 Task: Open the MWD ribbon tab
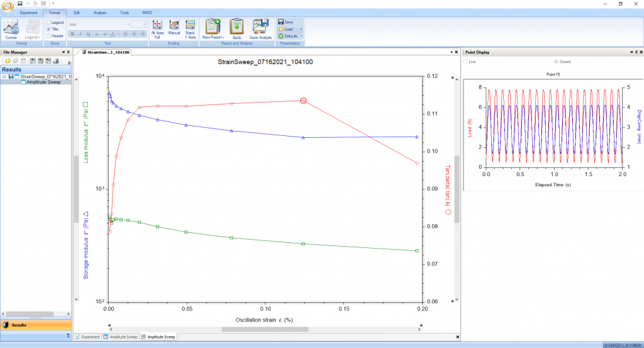[147, 13]
